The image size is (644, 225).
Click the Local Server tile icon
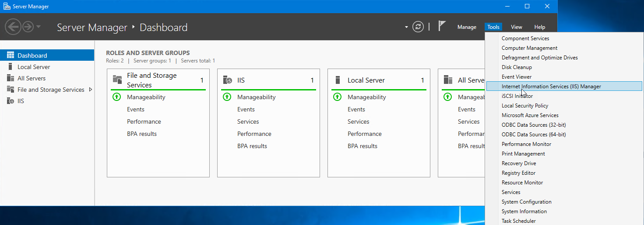(338, 80)
